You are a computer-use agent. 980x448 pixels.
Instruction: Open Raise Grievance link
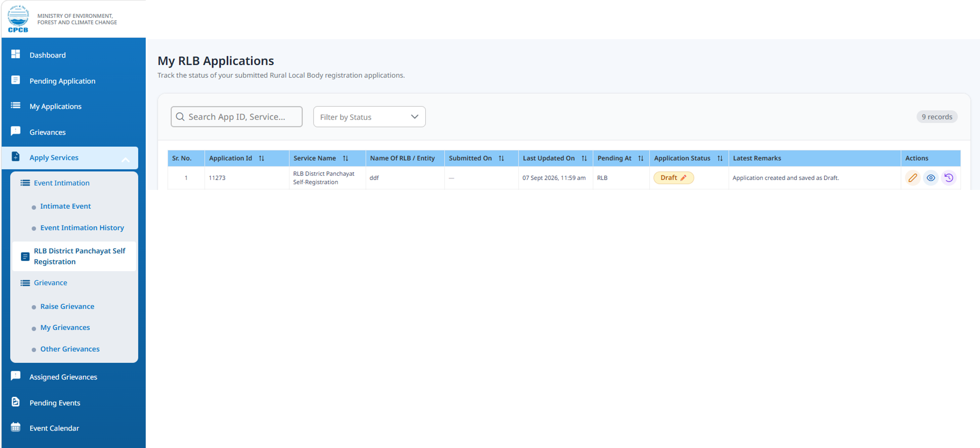[67, 307]
